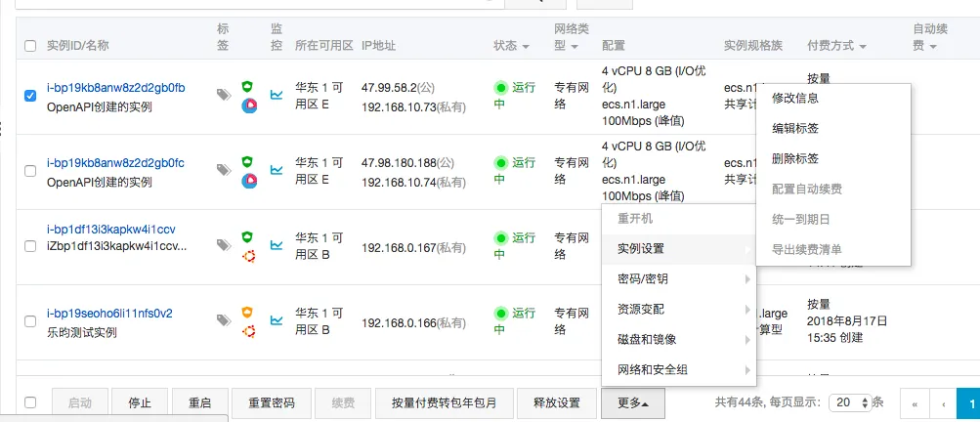
Task: Open instance link i-bp19seoho6li11nfs0v2
Action: coord(109,314)
